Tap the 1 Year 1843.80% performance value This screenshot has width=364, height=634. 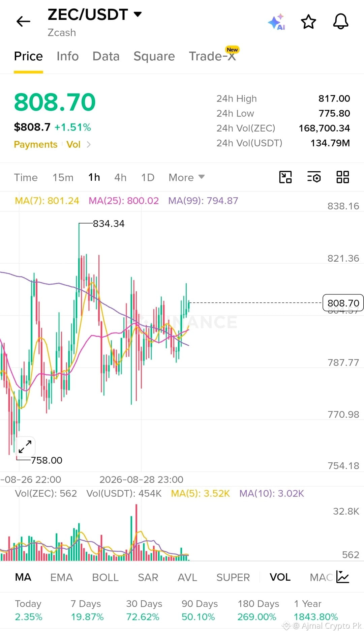(316, 617)
